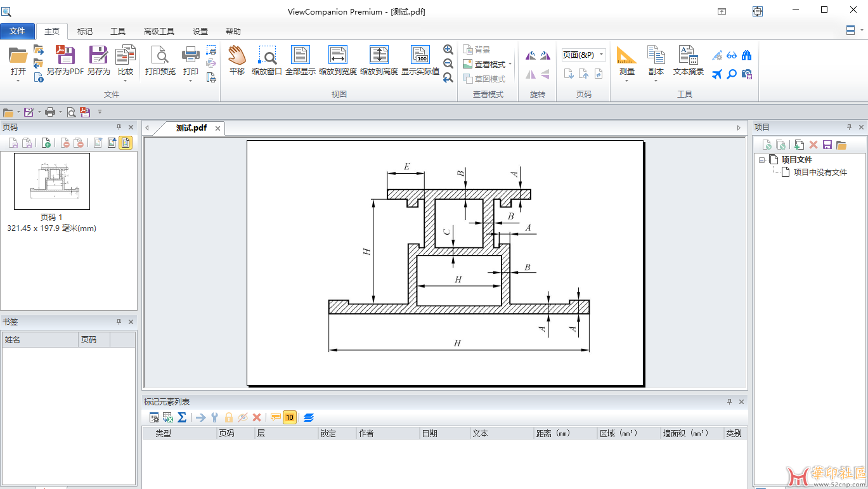Open the dropdown arrow under 打开
The image size is (868, 489).
point(18,81)
